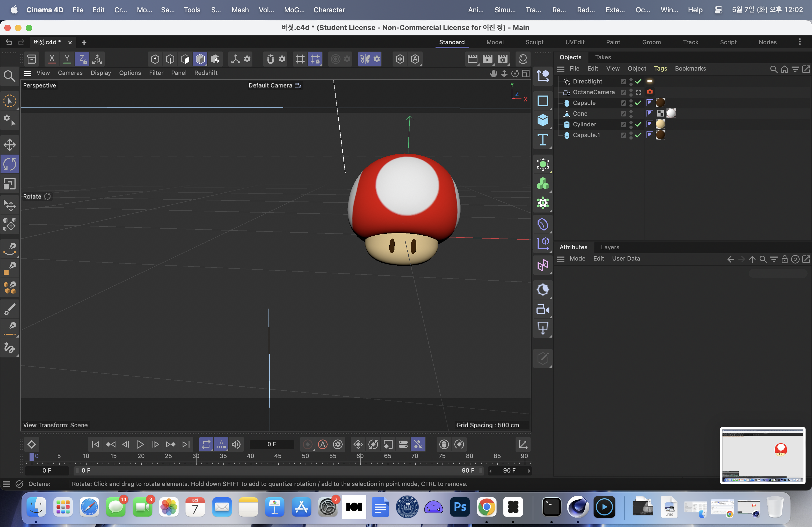
Task: Open the Takes tab
Action: coord(603,57)
